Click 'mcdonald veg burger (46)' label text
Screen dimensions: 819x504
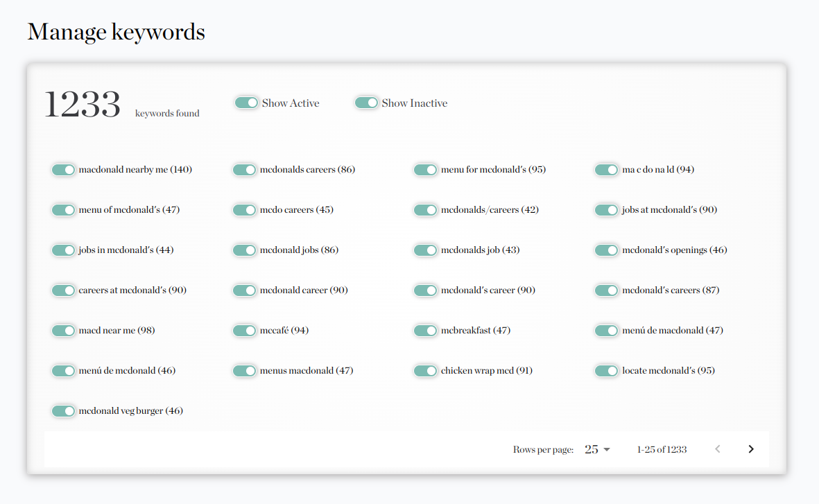[130, 411]
